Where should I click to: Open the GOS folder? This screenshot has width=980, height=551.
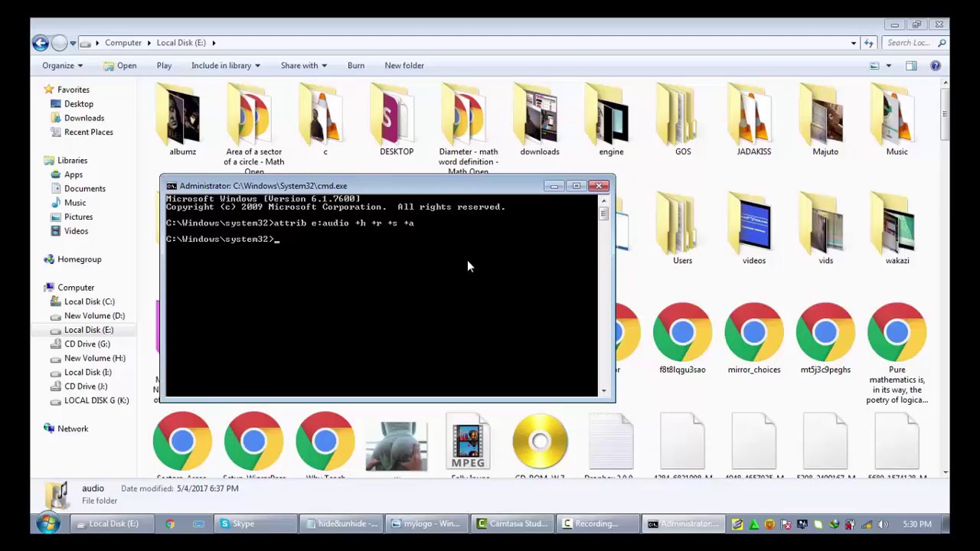tap(683, 121)
